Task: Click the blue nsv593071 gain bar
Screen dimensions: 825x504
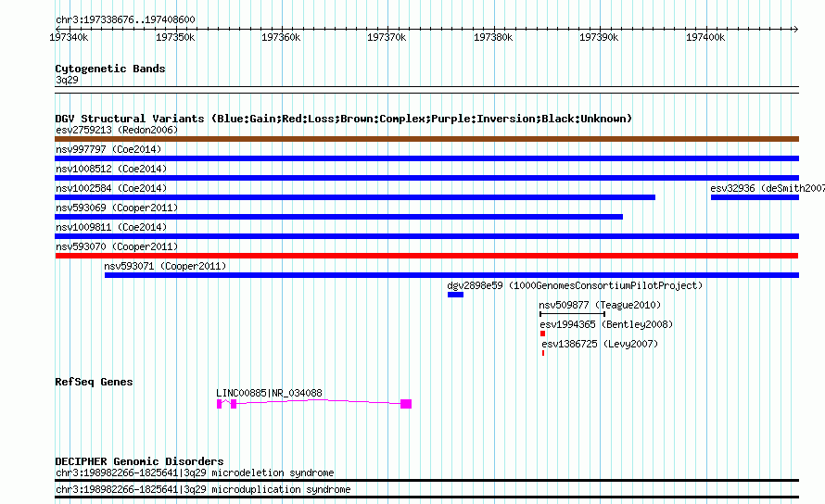Action: click(452, 275)
